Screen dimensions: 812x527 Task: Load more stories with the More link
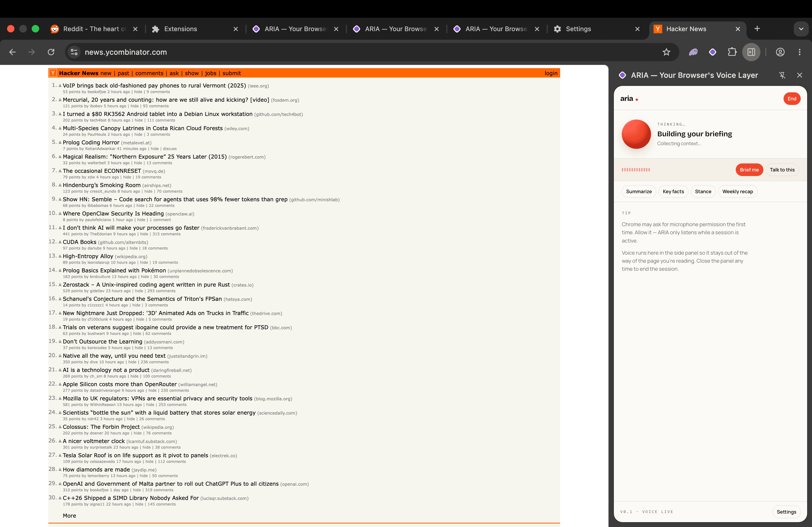click(x=69, y=515)
